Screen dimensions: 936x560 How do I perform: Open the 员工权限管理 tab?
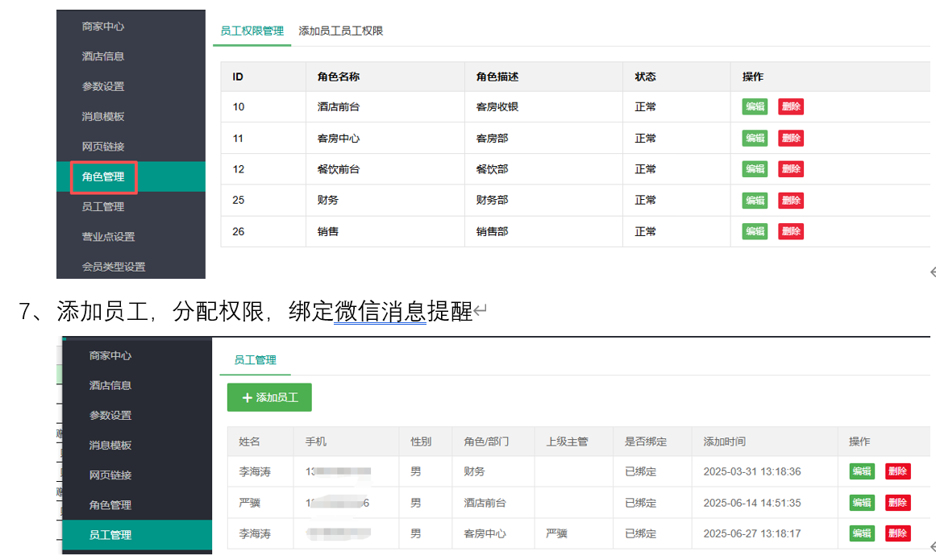point(252,31)
